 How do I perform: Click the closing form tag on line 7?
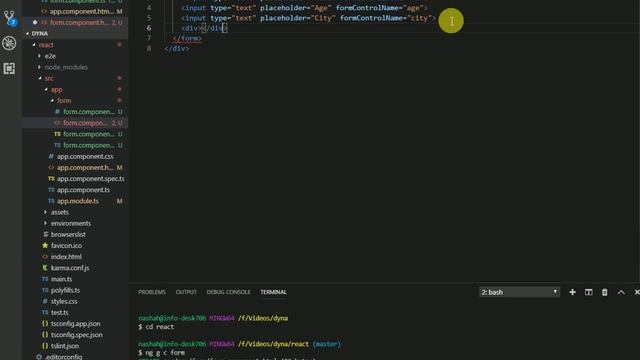[x=187, y=38]
